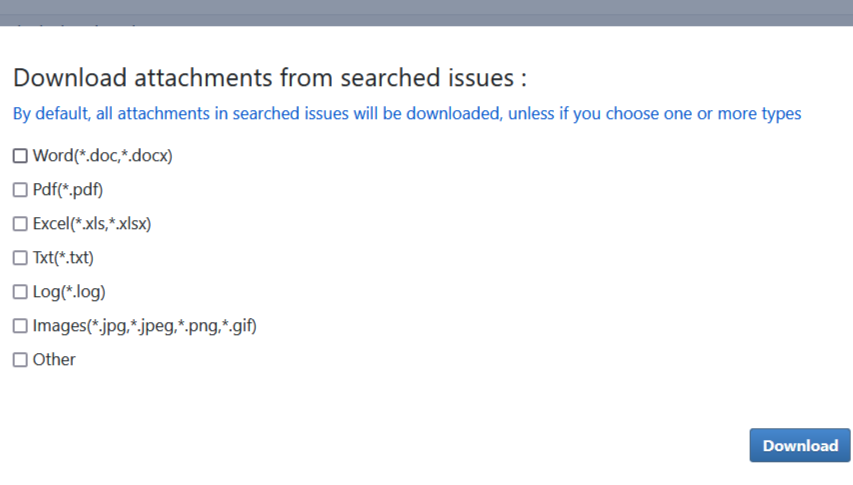Click the Log(*.log) label text
853x485 pixels.
click(x=69, y=292)
